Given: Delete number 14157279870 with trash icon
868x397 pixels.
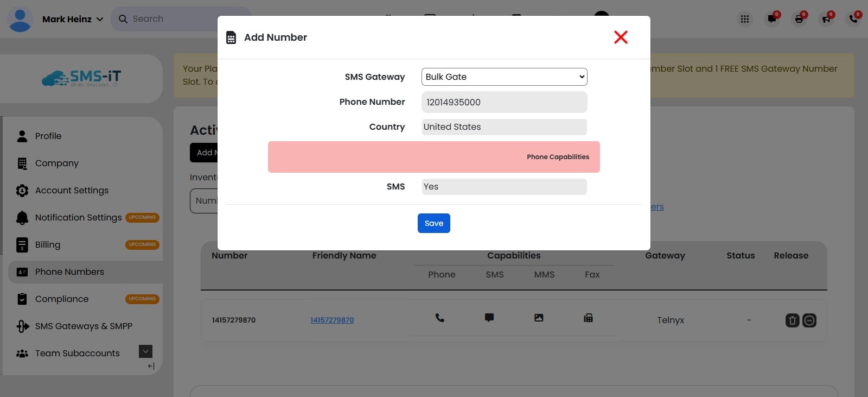Looking at the screenshot, I should pos(793,320).
